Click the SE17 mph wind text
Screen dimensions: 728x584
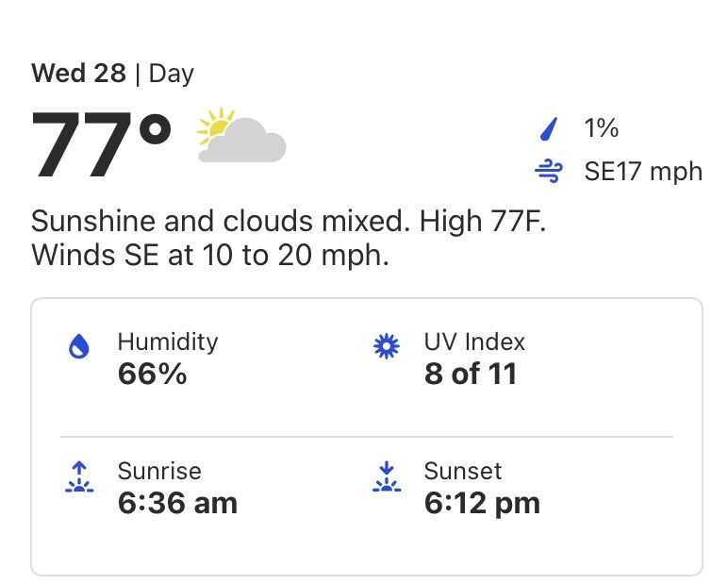643,172
